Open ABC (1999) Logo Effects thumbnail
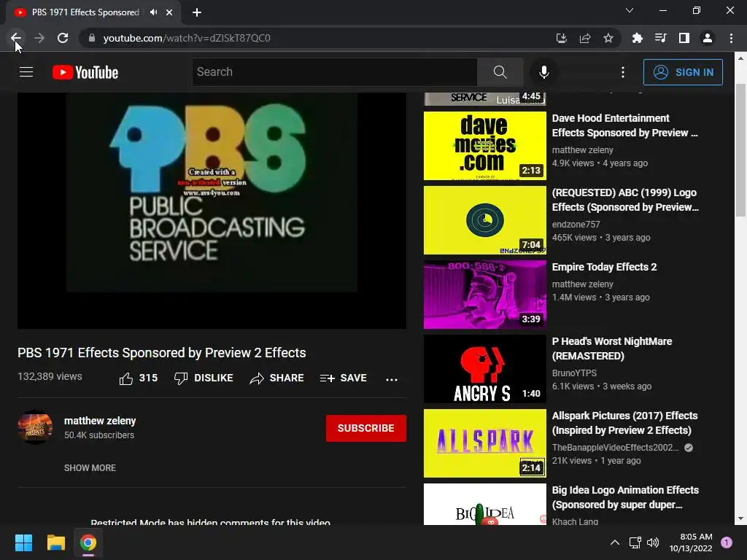 (485, 220)
